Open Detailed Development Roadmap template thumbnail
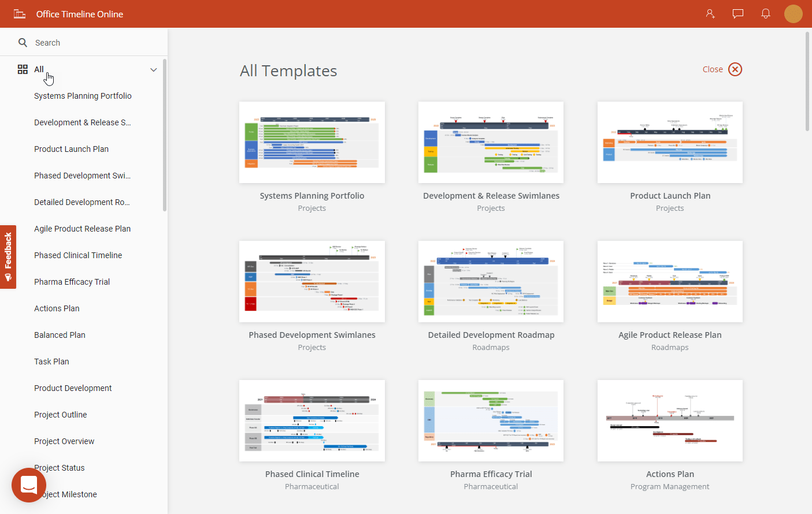Image resolution: width=812 pixels, height=514 pixels. pos(491,282)
